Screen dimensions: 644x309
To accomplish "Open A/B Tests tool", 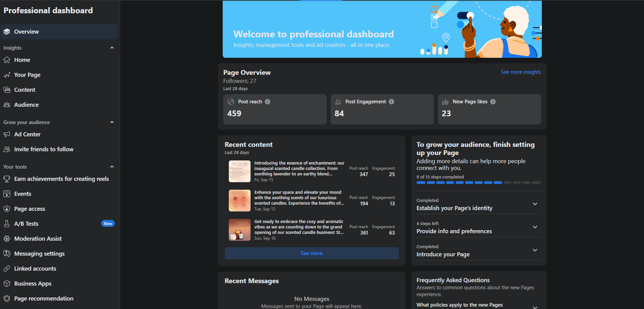I will click(59, 224).
